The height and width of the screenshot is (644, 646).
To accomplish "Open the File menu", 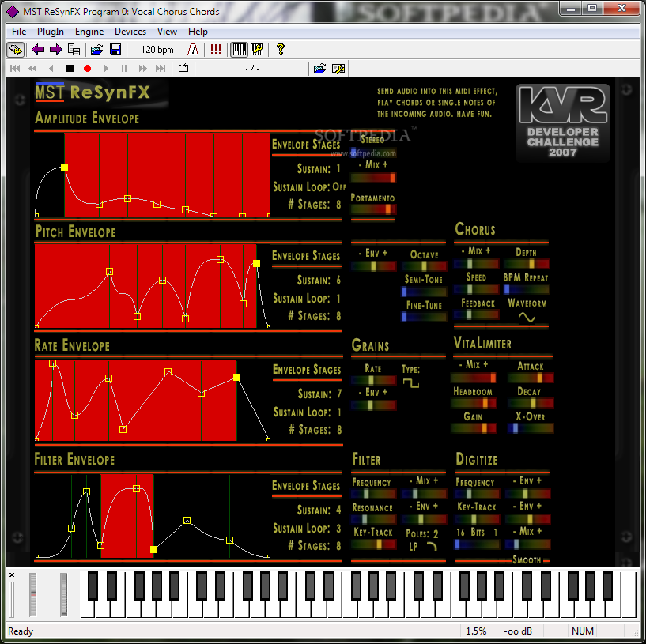I will coord(19,32).
